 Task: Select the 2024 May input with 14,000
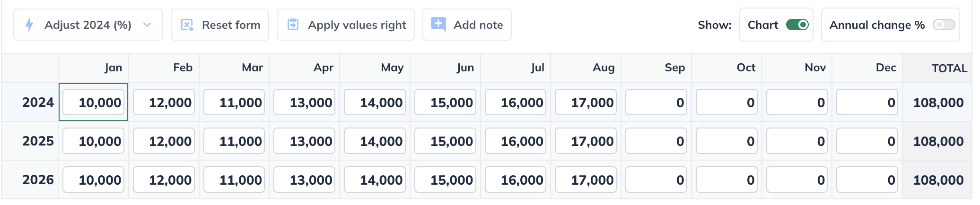click(375, 102)
